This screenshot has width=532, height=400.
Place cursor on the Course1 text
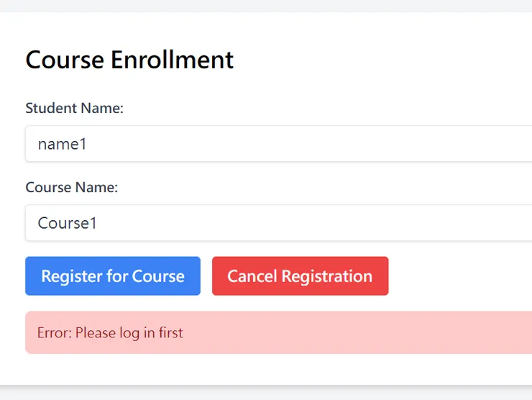[x=68, y=223]
